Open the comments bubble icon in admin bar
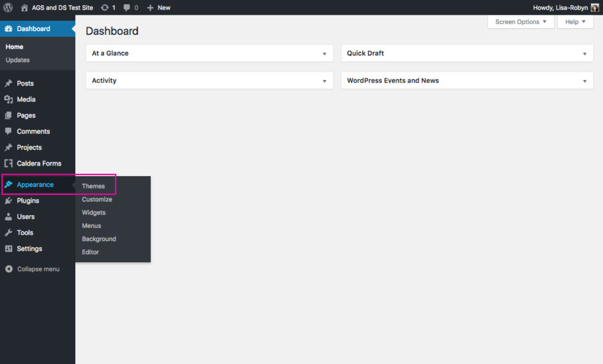The image size is (603, 364). (127, 8)
